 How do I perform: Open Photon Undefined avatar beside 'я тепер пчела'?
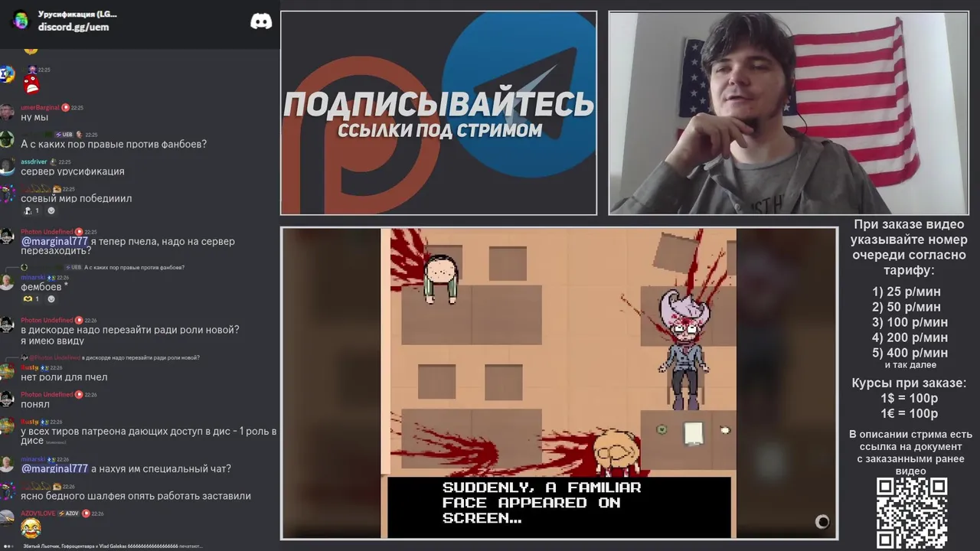(x=7, y=237)
